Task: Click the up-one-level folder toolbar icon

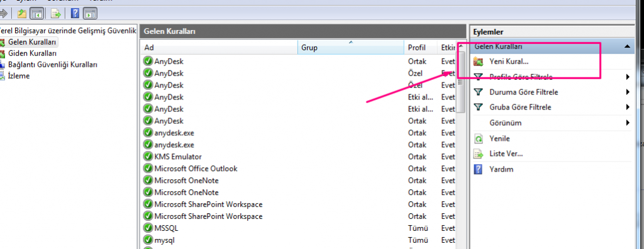Action: [x=21, y=14]
